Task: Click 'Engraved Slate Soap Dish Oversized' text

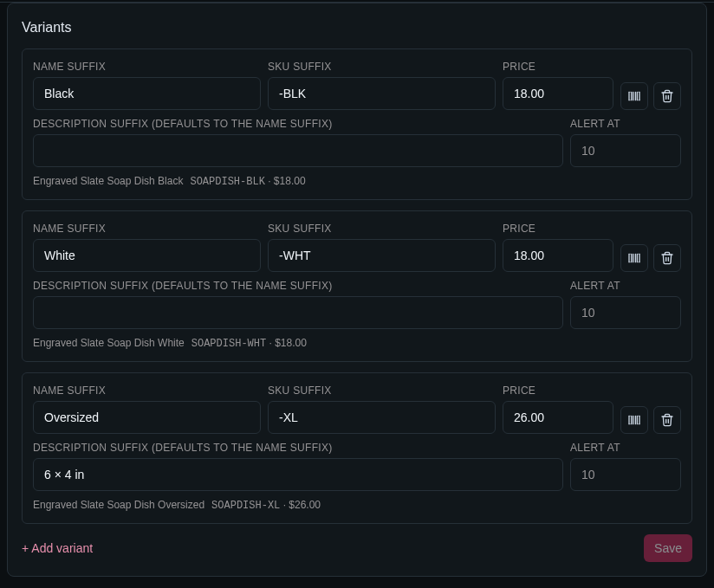Action: (x=119, y=505)
